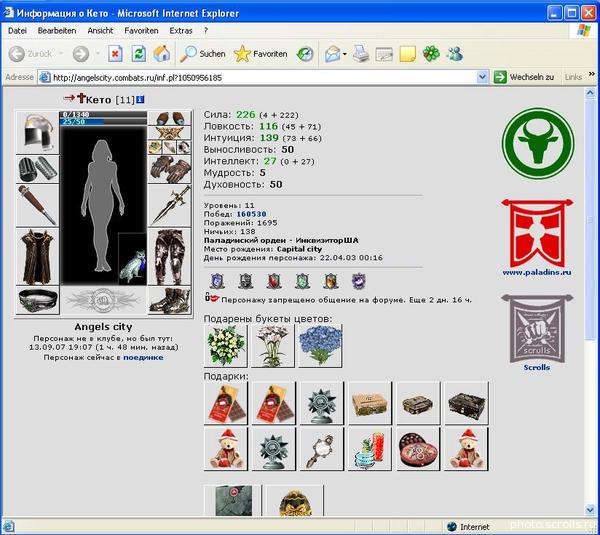600x535 pixels.
Task: Click the helmet equipment slot
Action: 38,132
